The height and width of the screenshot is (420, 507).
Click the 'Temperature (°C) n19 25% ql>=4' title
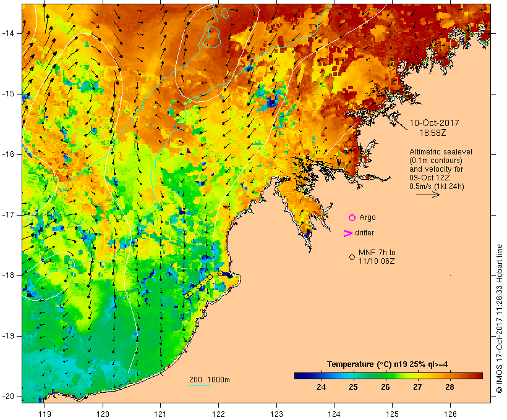[388, 364]
